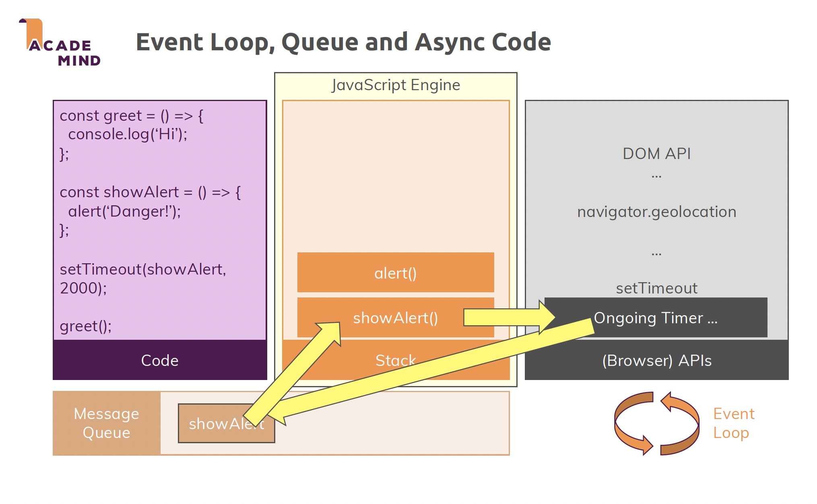Click the 'DOM API' text
This screenshot has width=817, height=504.
coord(656,154)
